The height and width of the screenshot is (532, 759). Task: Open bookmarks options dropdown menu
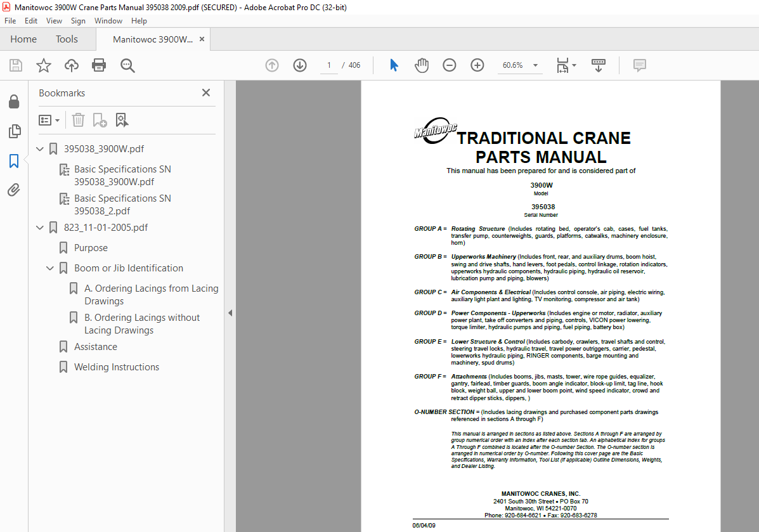click(49, 120)
